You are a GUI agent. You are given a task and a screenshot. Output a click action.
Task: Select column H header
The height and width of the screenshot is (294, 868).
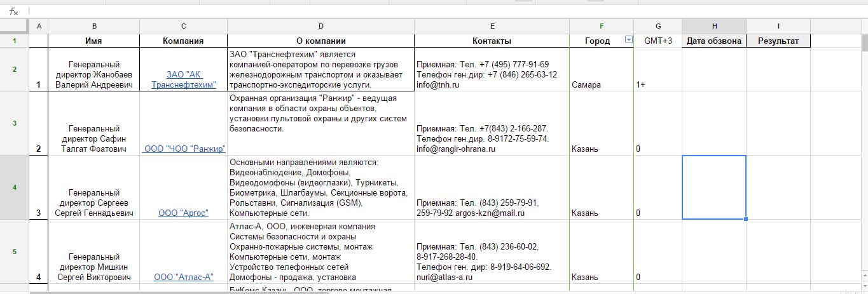(714, 26)
